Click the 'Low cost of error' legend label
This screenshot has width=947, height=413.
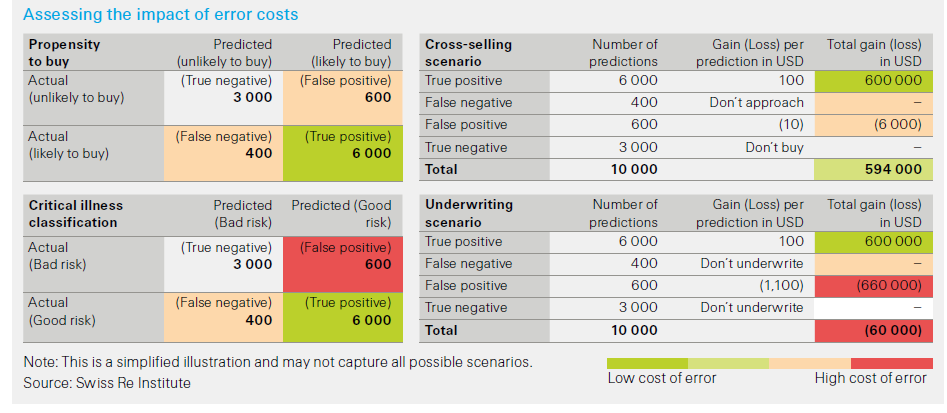662,379
